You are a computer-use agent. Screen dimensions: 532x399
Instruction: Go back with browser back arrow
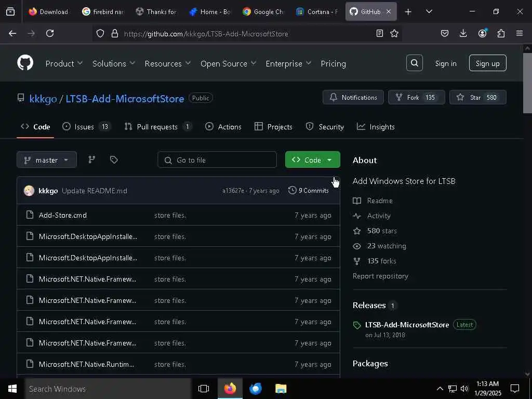click(x=12, y=33)
